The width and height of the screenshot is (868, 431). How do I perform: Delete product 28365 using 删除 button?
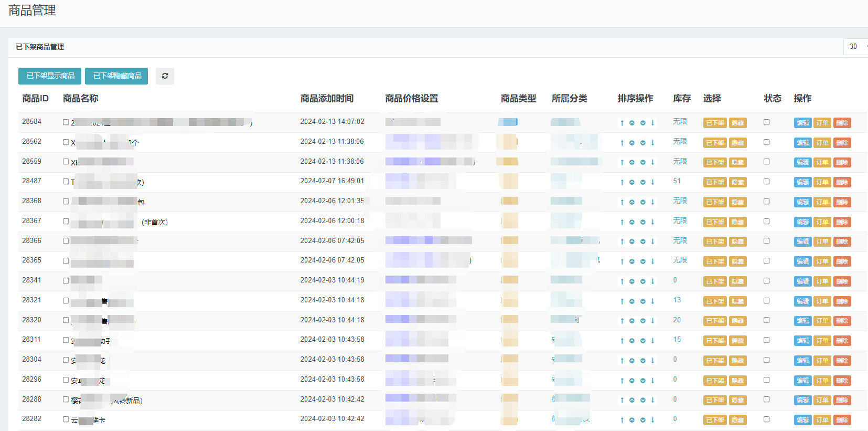pos(842,261)
